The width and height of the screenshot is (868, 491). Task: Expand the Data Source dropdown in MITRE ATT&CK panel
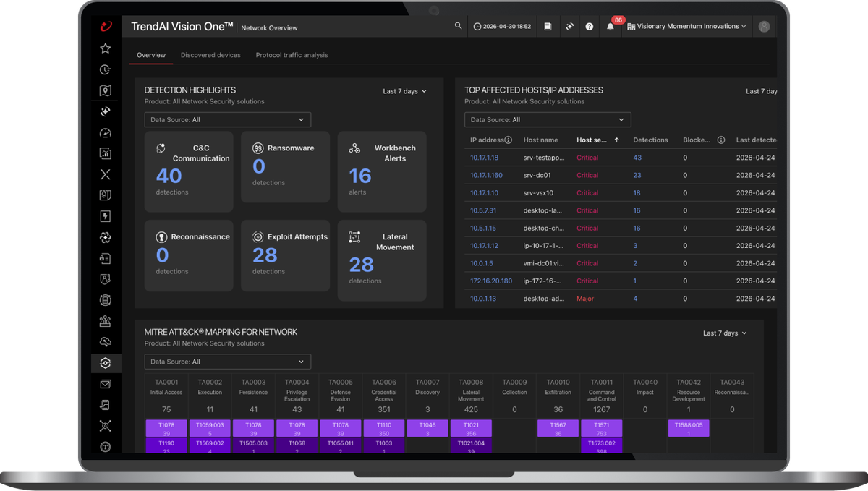228,362
